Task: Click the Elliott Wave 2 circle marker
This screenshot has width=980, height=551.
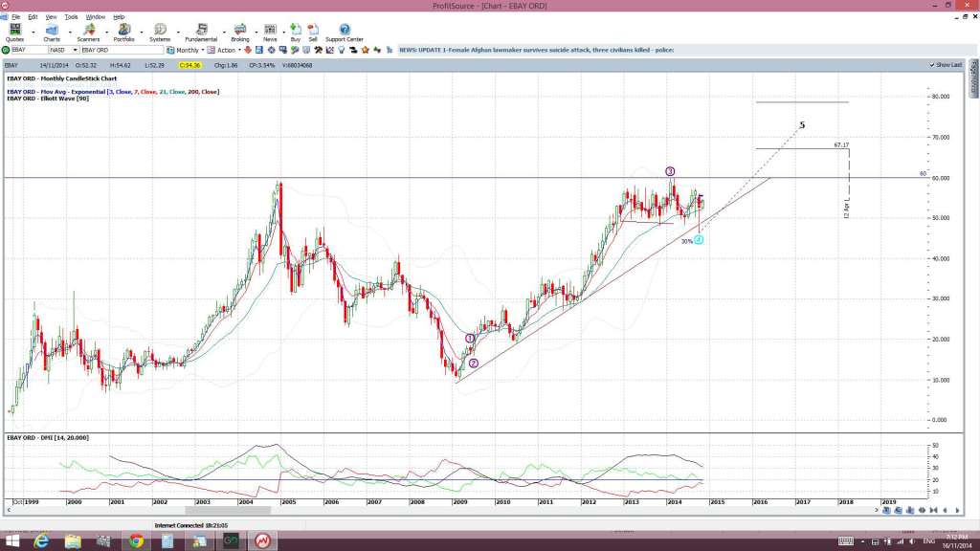Action: click(x=474, y=363)
